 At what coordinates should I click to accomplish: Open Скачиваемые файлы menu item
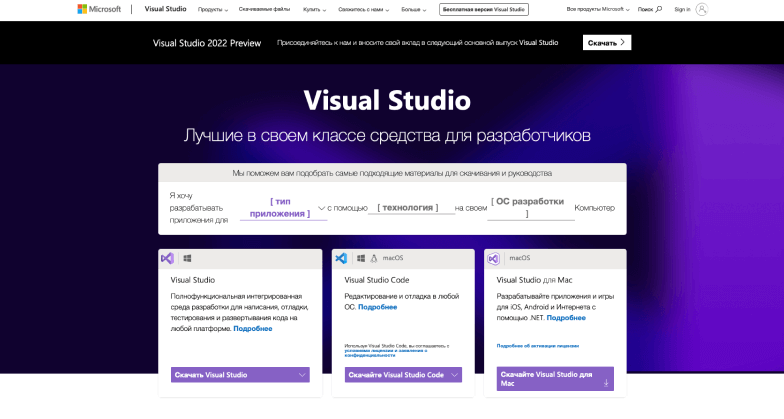[264, 10]
